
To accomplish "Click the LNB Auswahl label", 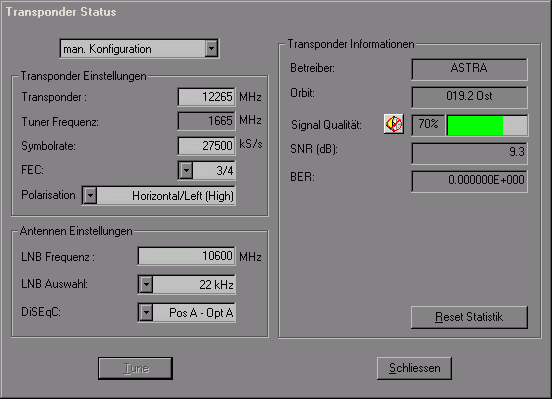I will point(54,284).
